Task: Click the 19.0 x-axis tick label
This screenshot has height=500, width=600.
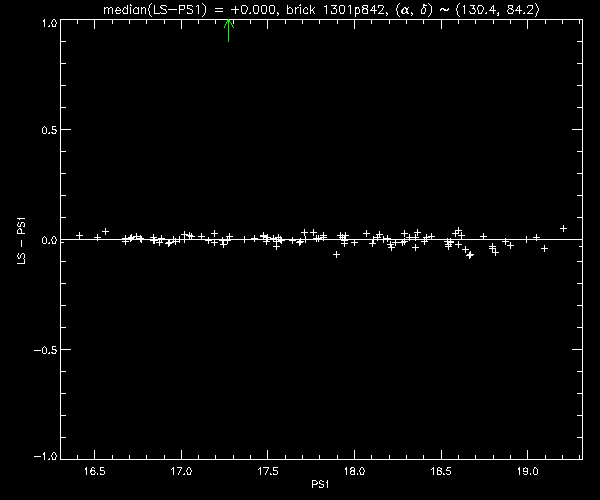Action: [528, 471]
